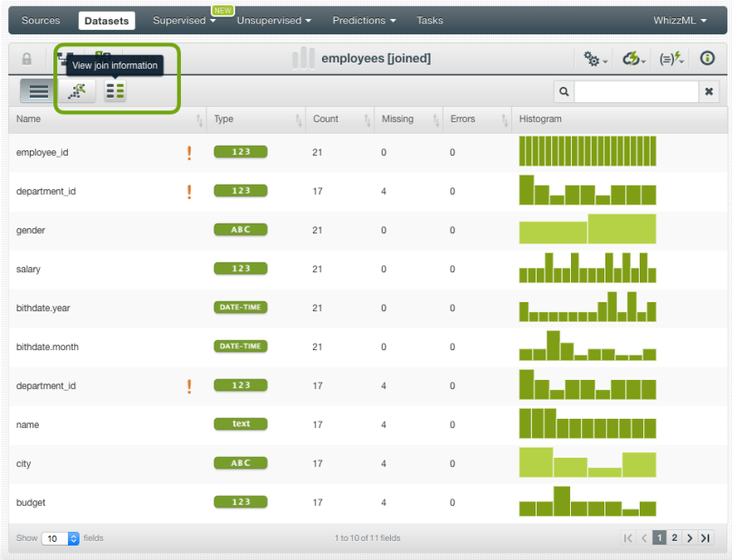
Task: Go to the next page of fields
Action: click(x=689, y=538)
